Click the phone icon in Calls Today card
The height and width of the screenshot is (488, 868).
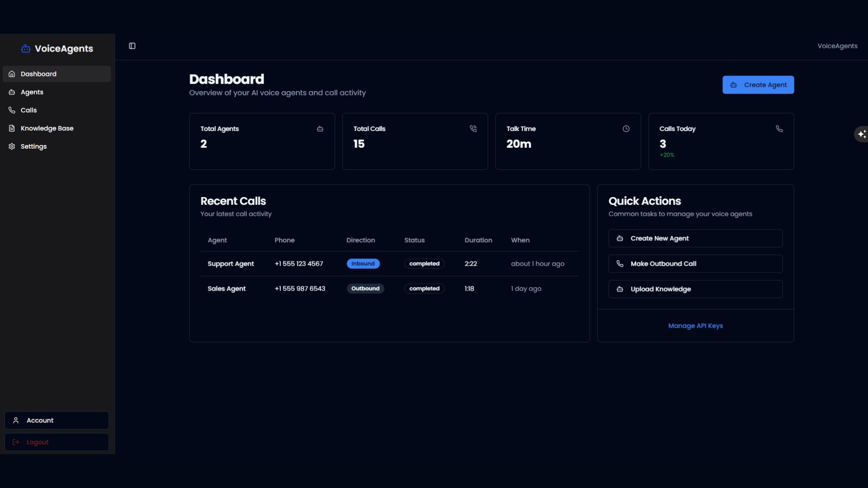tap(779, 129)
